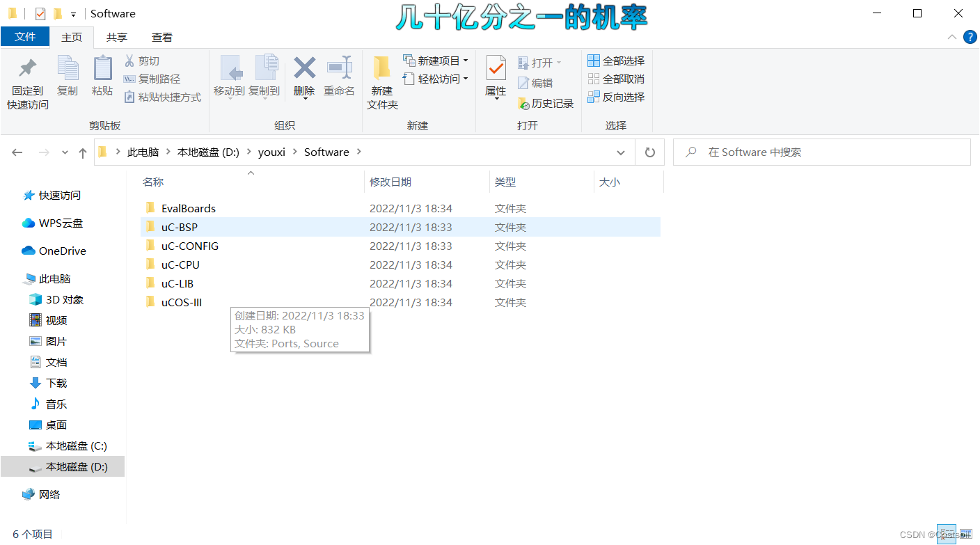The height and width of the screenshot is (545, 980).
Task: Click Select none (全部取消)
Action: (616, 79)
